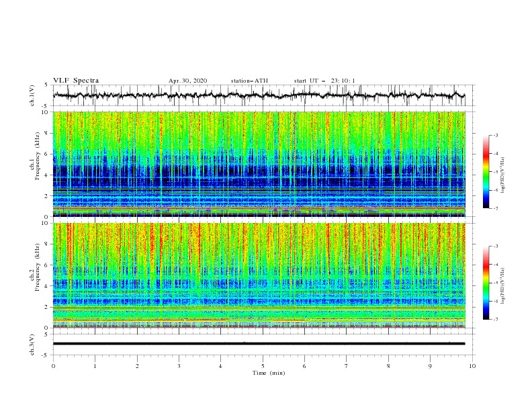
Task: Select the date text "Apr. 30, 2020"
Action: pos(187,81)
